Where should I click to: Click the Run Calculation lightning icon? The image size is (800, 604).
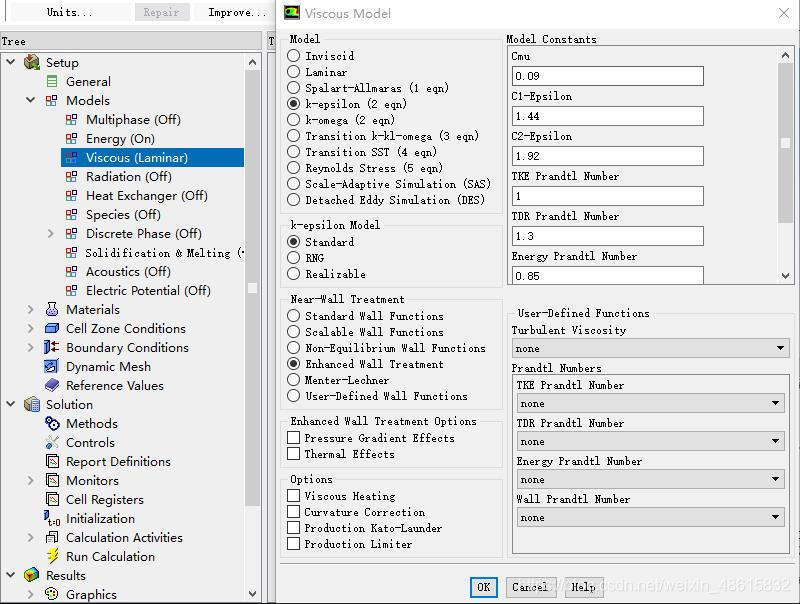(52, 557)
